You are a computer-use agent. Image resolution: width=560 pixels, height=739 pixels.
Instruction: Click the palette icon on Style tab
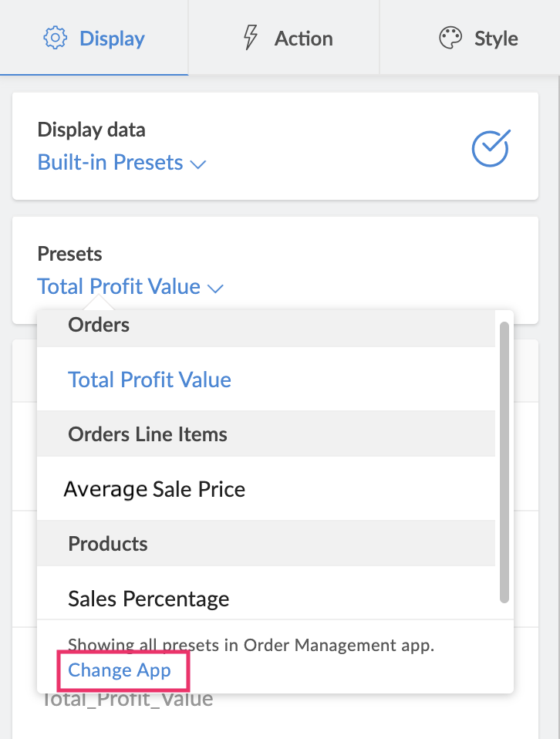pos(450,38)
